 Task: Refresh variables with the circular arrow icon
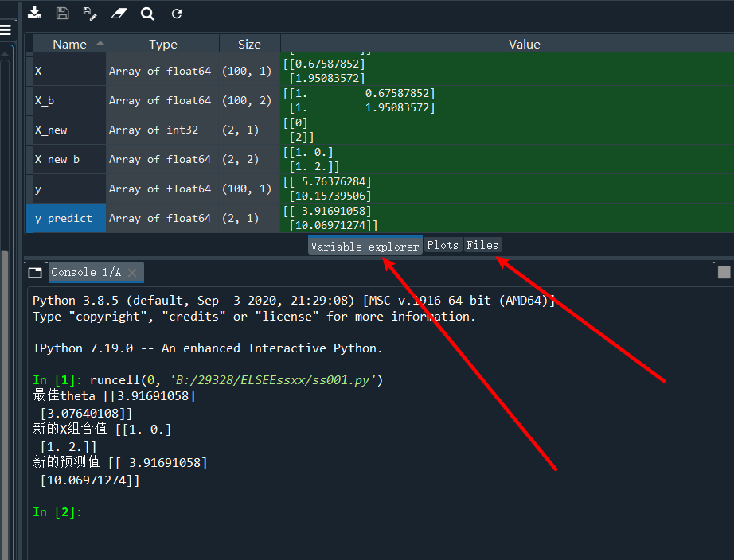175,13
